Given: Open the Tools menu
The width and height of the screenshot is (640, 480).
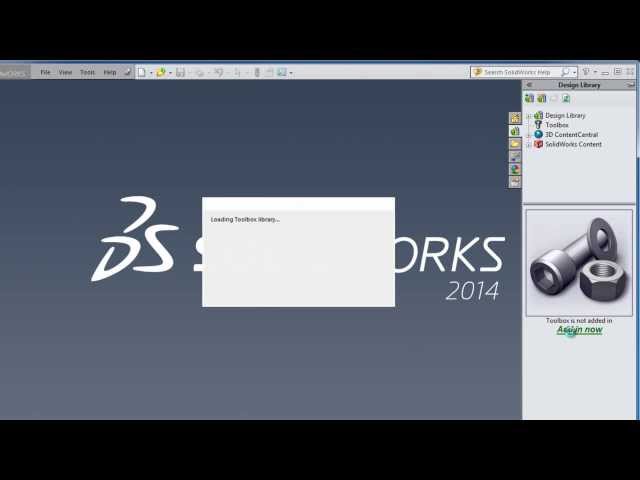Looking at the screenshot, I should (x=87, y=72).
